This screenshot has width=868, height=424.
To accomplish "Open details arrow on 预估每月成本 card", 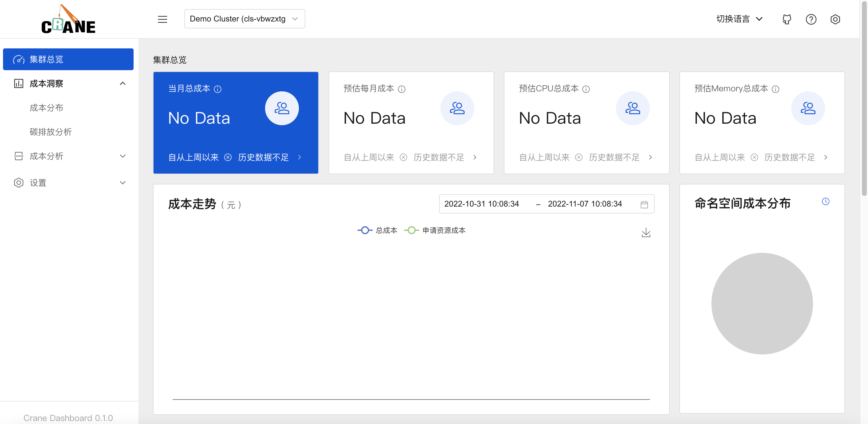I will pos(475,157).
